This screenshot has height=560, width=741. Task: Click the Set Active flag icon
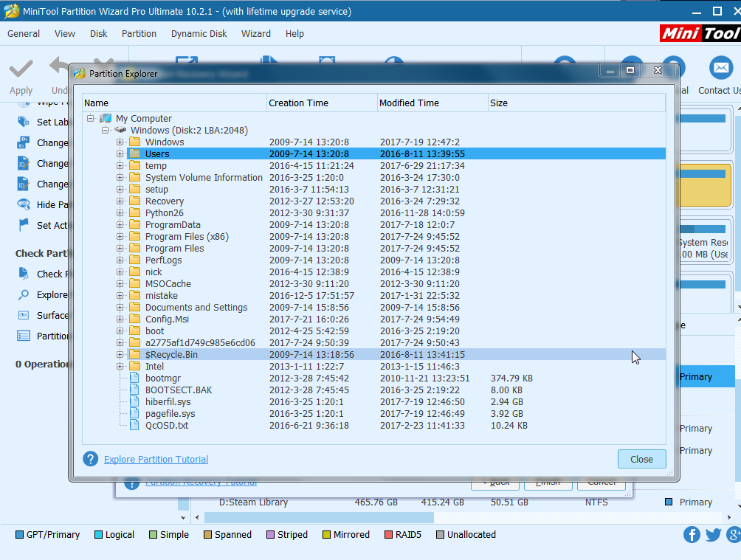click(x=23, y=225)
